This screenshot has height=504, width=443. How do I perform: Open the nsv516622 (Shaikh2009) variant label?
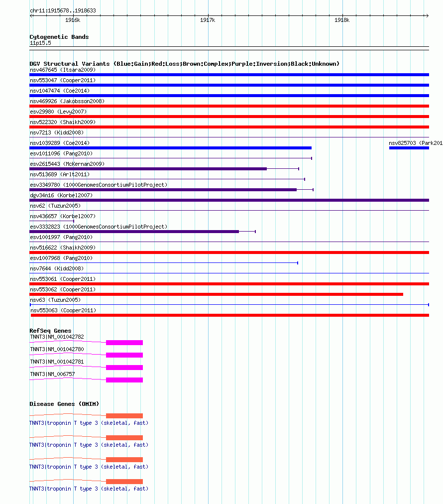(63, 248)
